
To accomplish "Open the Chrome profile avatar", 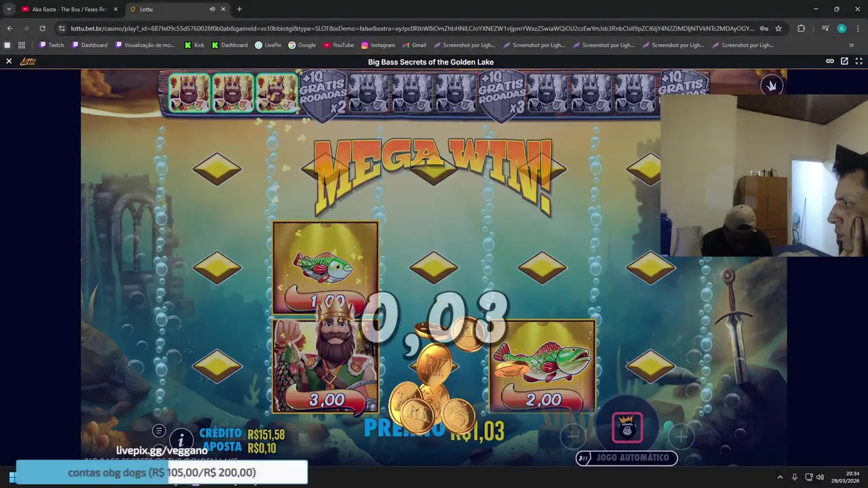I will 842,28.
